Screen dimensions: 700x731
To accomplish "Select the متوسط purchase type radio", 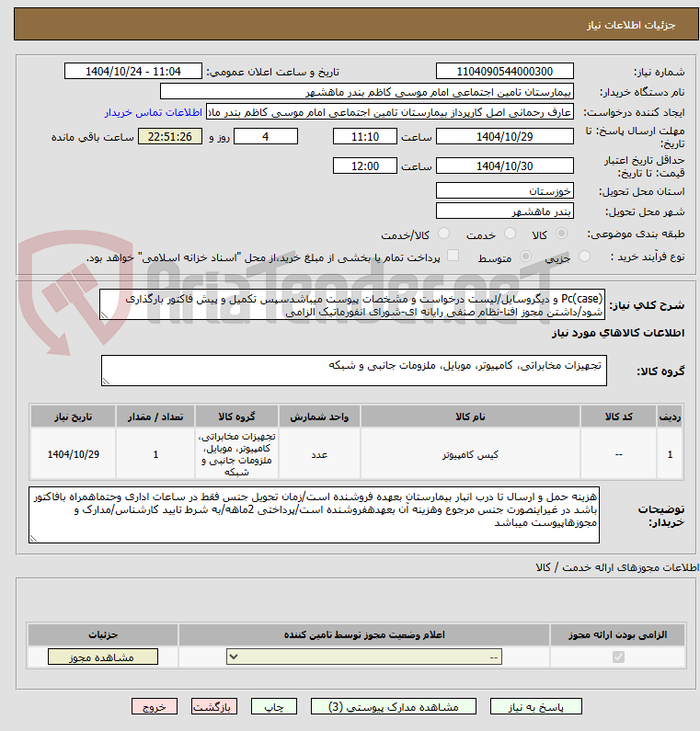I will point(525,257).
